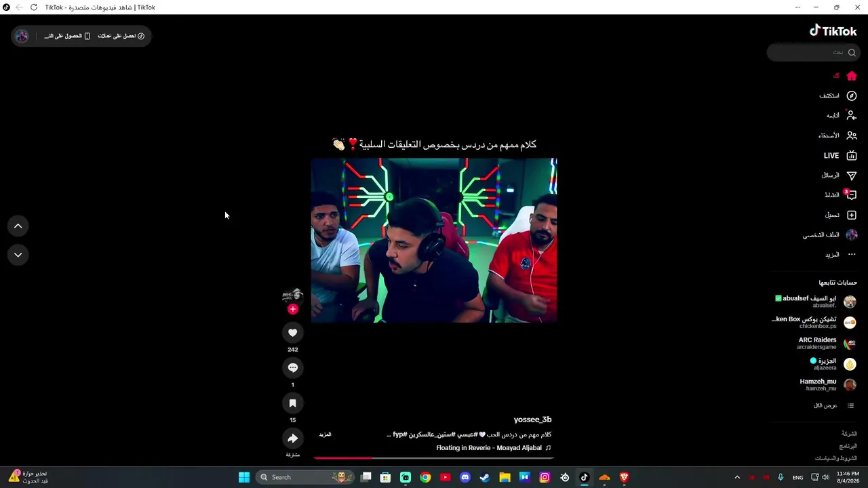Click the taskbar Search box
868x488 pixels.
[x=304, y=477]
